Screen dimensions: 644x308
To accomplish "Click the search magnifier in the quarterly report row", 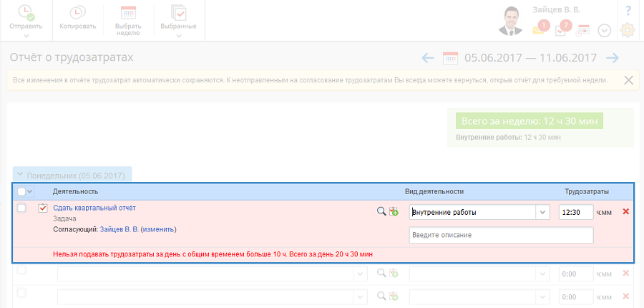I will pyautogui.click(x=381, y=211).
